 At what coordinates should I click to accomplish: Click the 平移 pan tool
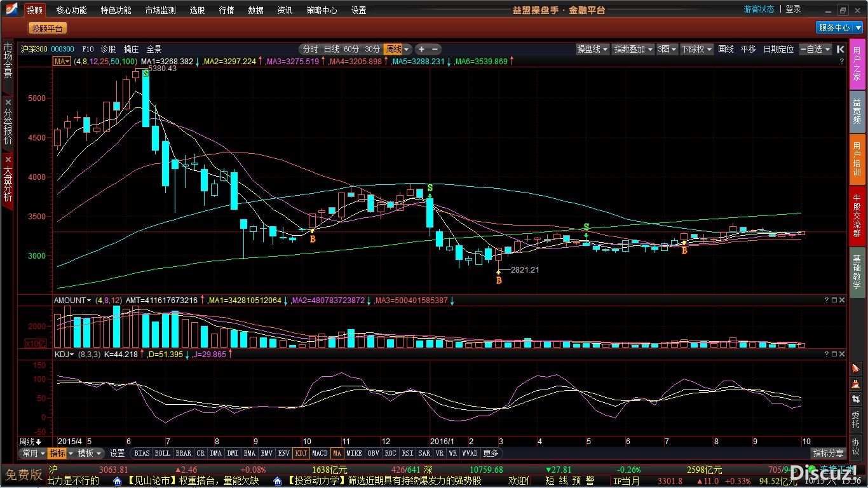click(x=748, y=49)
